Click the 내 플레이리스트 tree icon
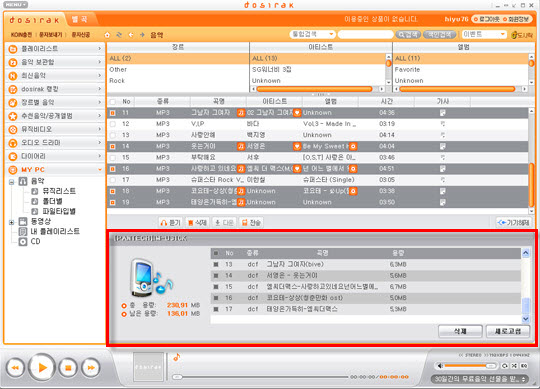The width and height of the screenshot is (540, 389). tap(23, 231)
